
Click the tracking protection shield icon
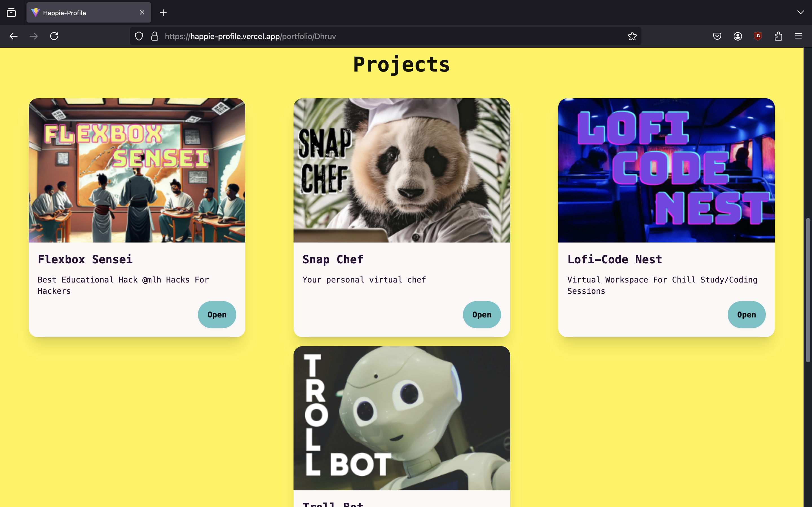(139, 36)
